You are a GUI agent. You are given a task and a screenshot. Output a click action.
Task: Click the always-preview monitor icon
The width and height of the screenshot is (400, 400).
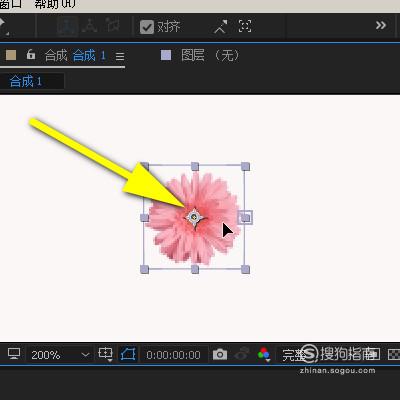(14, 354)
